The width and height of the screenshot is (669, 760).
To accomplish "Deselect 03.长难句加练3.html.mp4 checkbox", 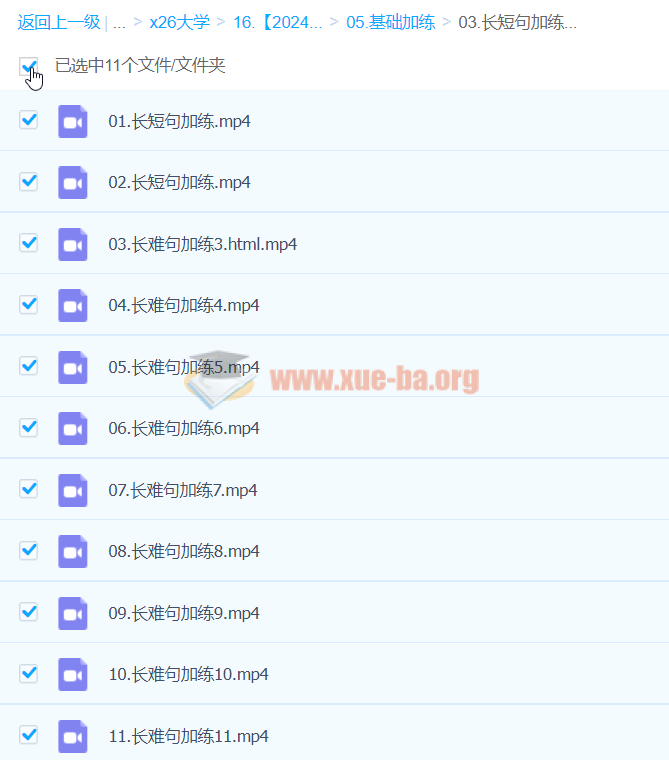I will click(29, 243).
